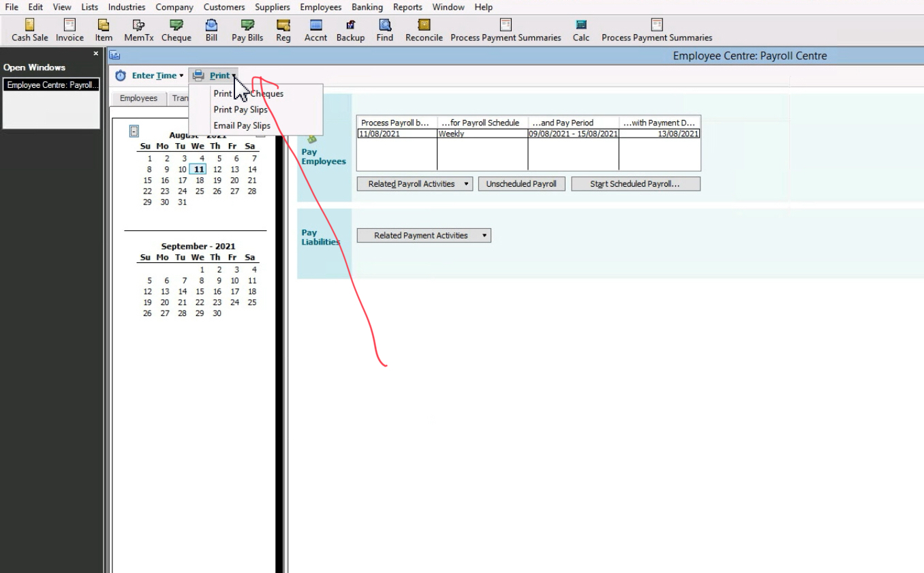Select September 1 in the calendar
Image resolution: width=924 pixels, height=573 pixels.
[202, 270]
